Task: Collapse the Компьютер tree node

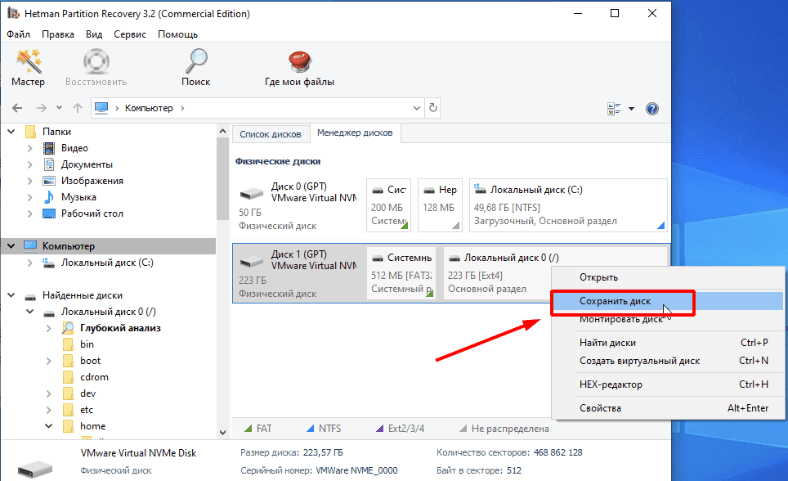Action: point(11,246)
